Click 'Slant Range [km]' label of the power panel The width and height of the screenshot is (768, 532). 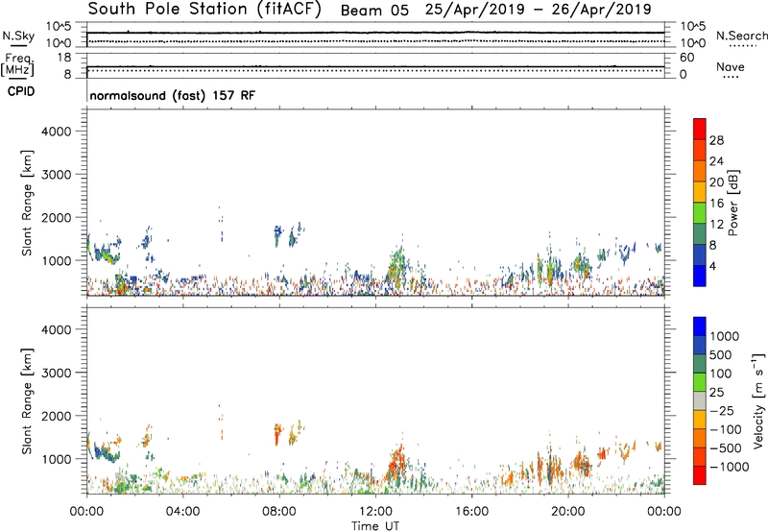coord(27,203)
